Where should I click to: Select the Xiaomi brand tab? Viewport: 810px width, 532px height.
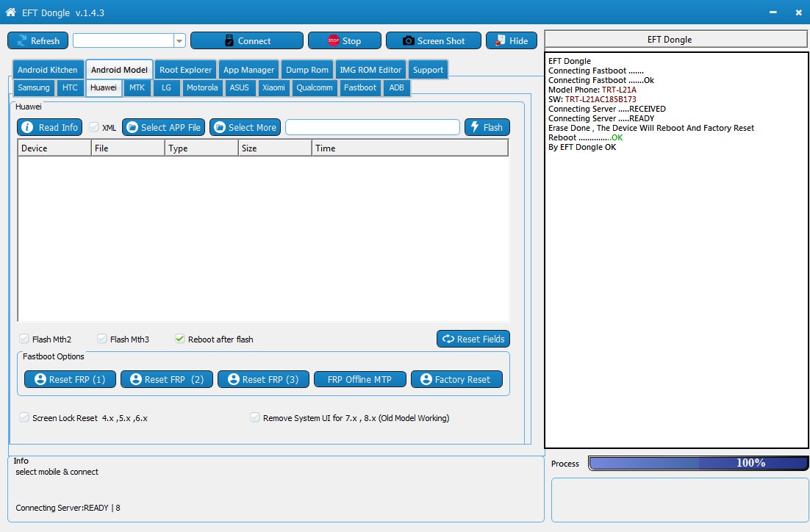[273, 87]
